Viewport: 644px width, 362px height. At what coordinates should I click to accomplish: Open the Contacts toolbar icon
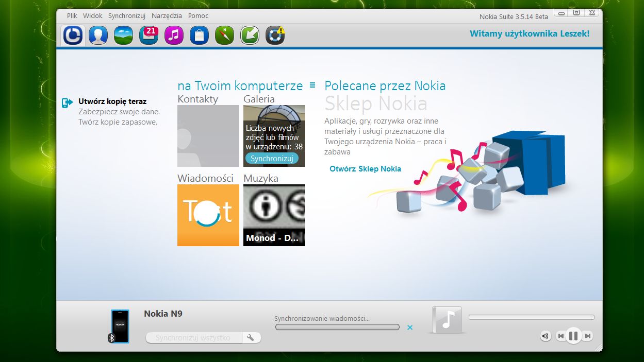98,35
